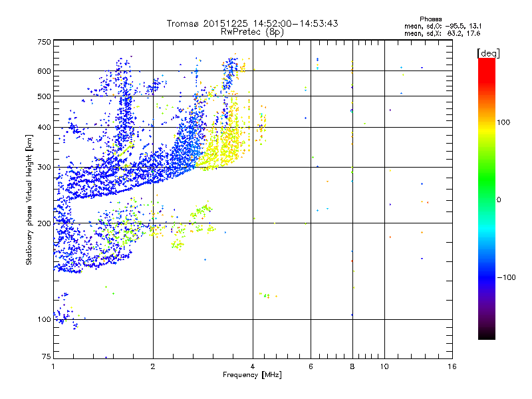
Task: Click the 'Frequency [MHz]' axis label
Action: pos(252,375)
